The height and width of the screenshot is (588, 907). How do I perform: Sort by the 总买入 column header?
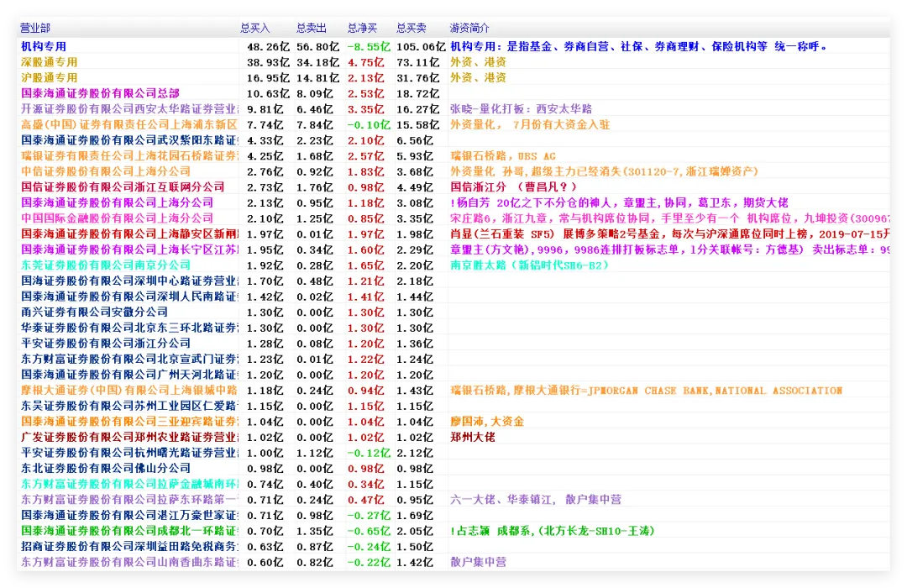click(x=255, y=28)
